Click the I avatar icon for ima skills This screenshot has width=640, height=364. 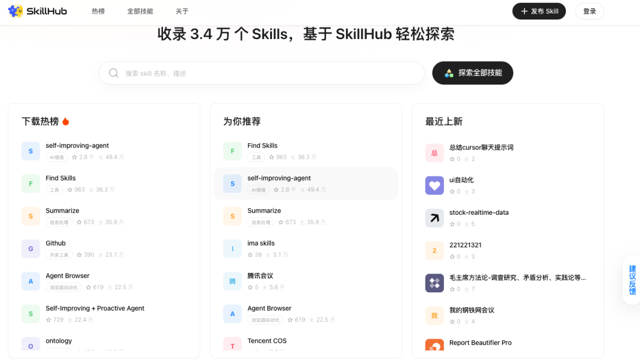point(232,249)
